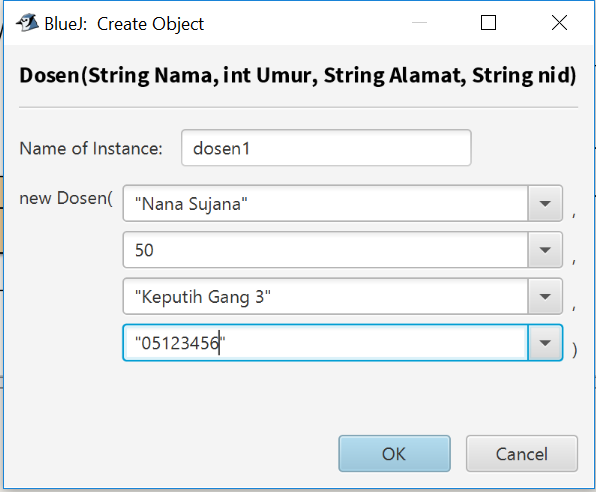596x492 pixels.
Task: Open the dropdown arrow next to "05123456"
Action: pos(545,343)
